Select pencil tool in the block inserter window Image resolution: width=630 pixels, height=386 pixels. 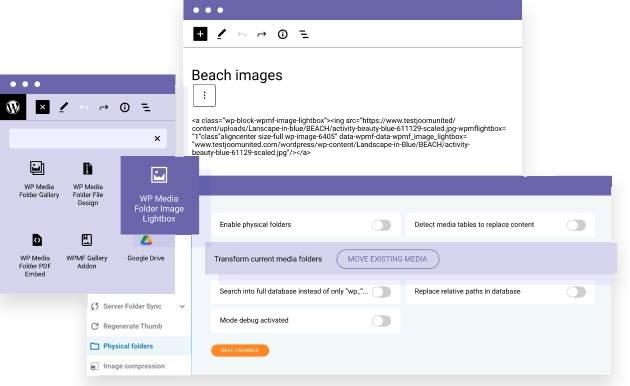click(63, 107)
